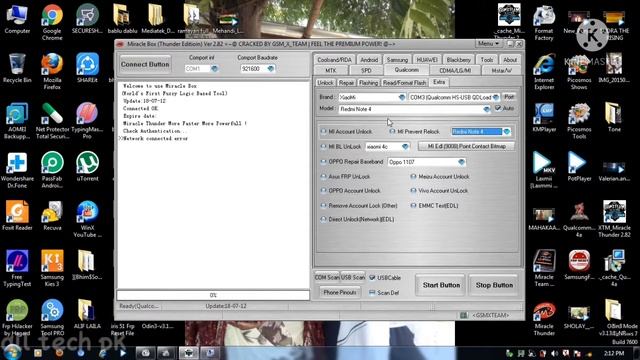The width and height of the screenshot is (640, 360).
Task: Open the Read/Format Flash sub-tab
Action: point(404,82)
